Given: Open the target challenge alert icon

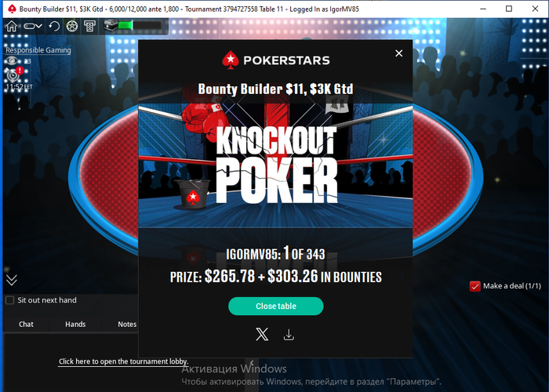Looking at the screenshot, I should (x=14, y=74).
